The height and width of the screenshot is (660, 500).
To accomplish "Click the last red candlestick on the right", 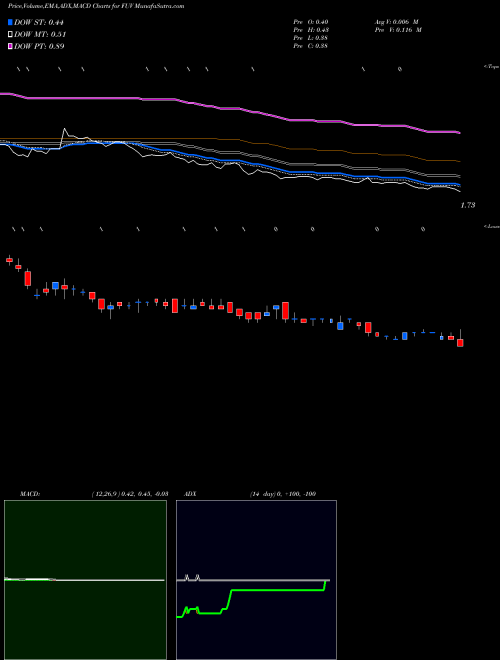I will (460, 342).
